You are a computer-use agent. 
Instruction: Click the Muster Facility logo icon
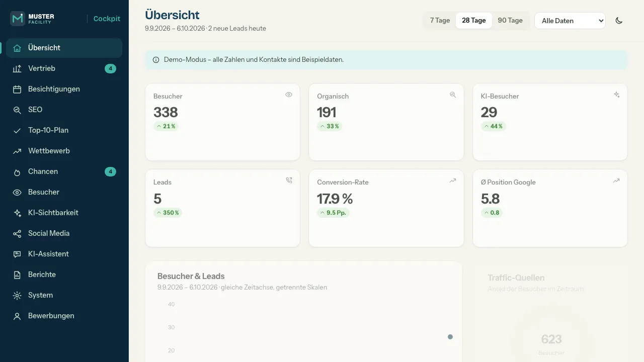point(18,19)
